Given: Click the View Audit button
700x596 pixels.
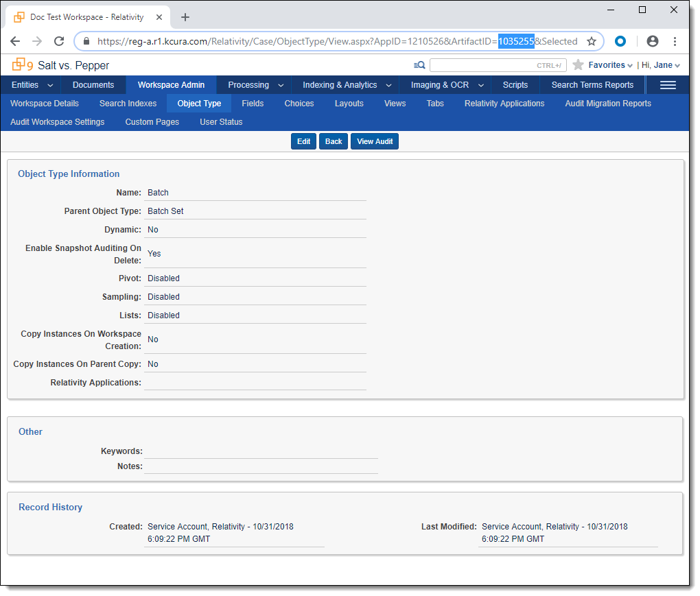Looking at the screenshot, I should coord(375,141).
